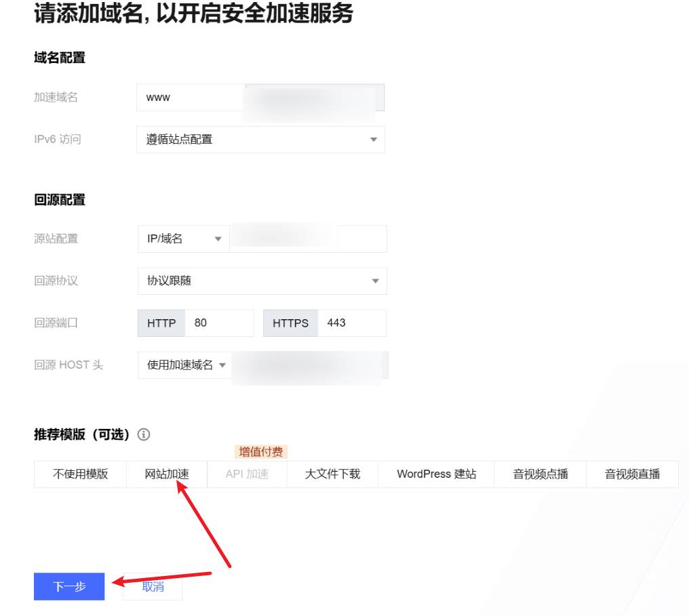Click the 下一步 button
This screenshot has width=689, height=616.
point(69,587)
